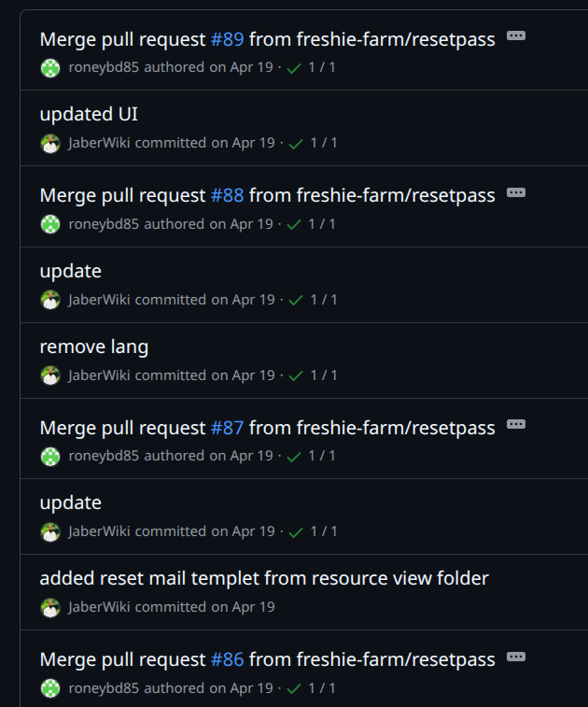The image size is (588, 707).
Task: Expand ellipsis on pull request #86 commit
Action: tap(515, 657)
